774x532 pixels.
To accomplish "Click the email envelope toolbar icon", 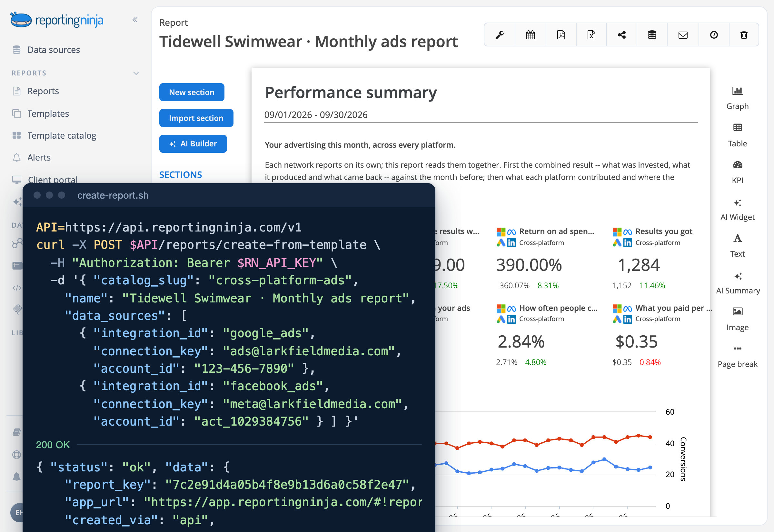I will [683, 35].
